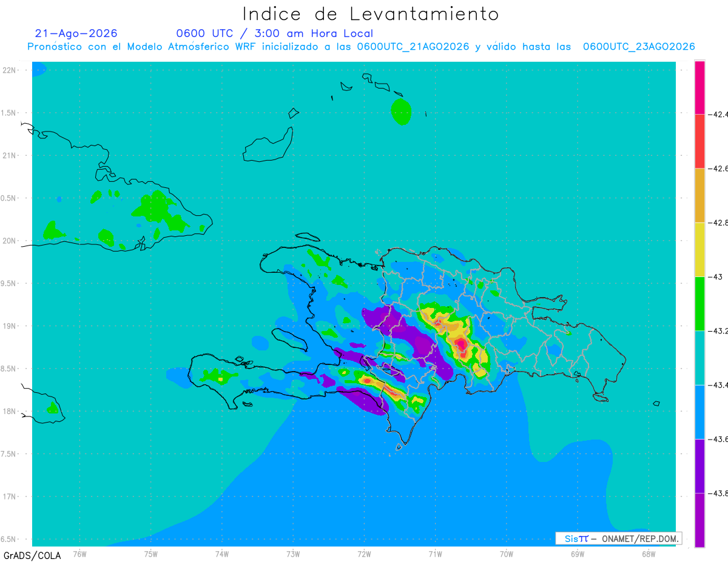This screenshot has height=562, width=728.
Task: Click the "20N" latitude label
Action: [8, 241]
